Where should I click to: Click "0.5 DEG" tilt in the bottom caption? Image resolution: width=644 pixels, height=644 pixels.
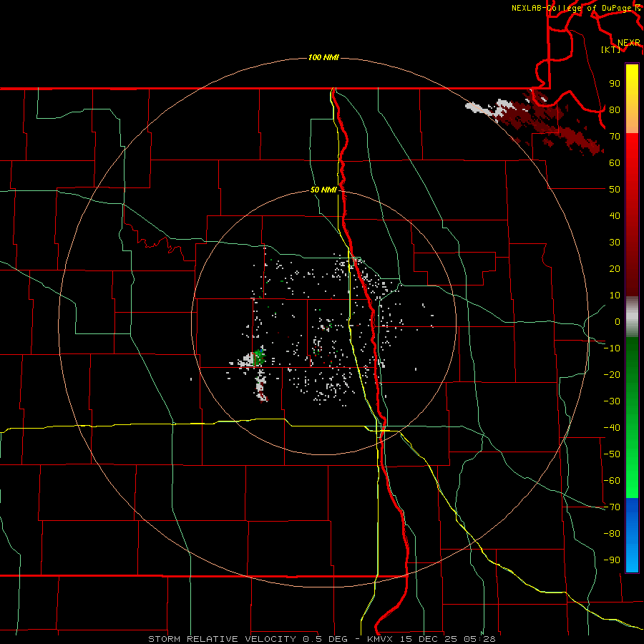coord(326,639)
